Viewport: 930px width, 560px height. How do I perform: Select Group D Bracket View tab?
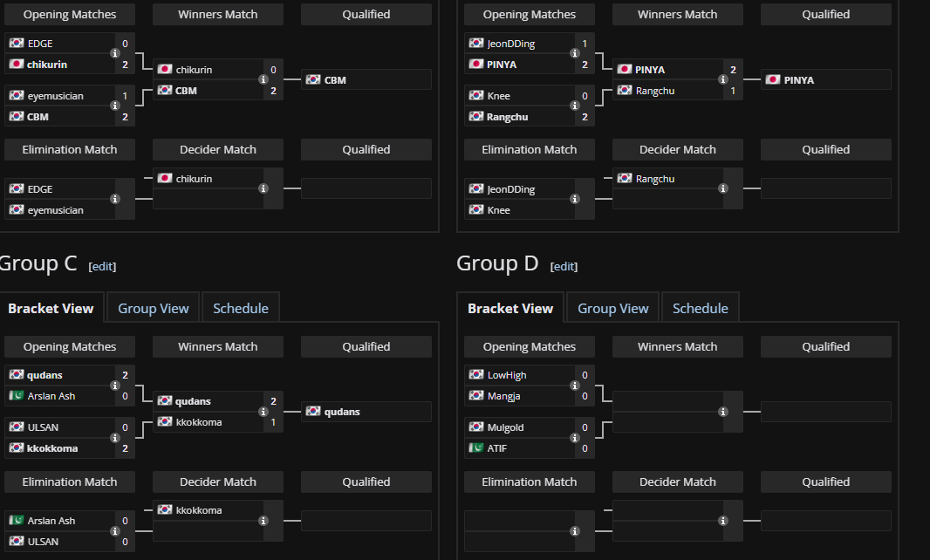510,308
